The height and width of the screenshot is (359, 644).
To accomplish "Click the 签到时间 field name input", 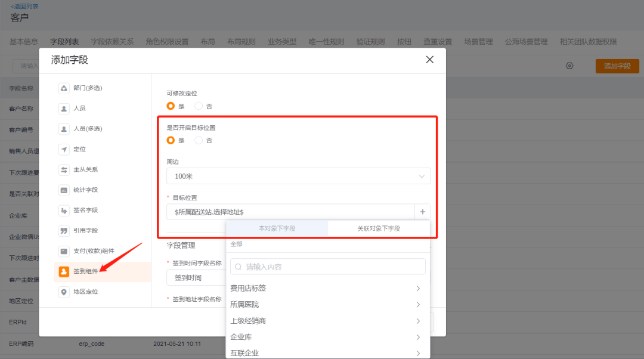I will [x=196, y=278].
